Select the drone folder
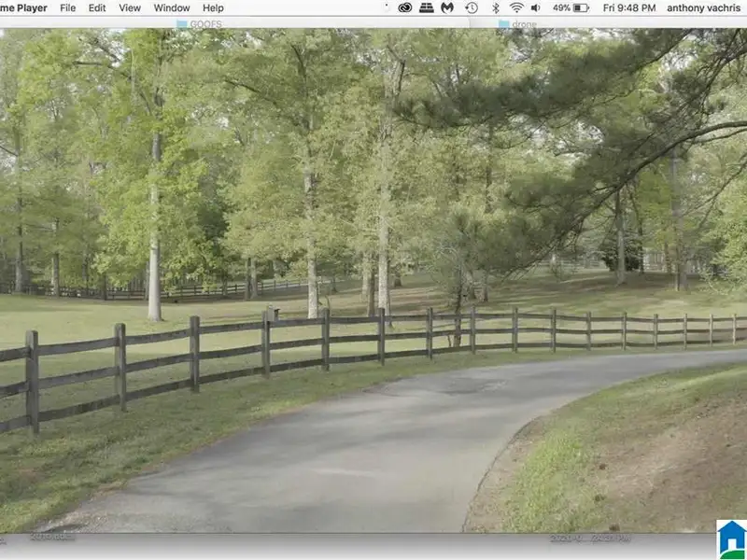Screen dimensions: 747x560 (x=516, y=23)
